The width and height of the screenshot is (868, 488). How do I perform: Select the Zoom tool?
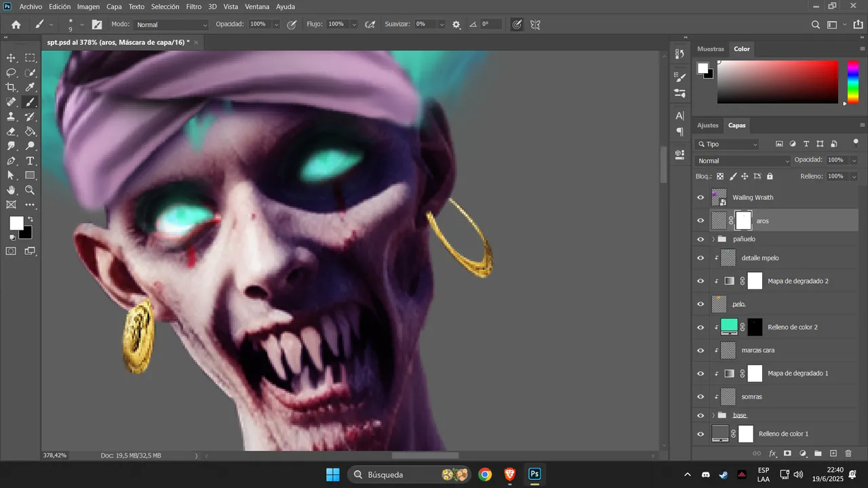tap(31, 190)
